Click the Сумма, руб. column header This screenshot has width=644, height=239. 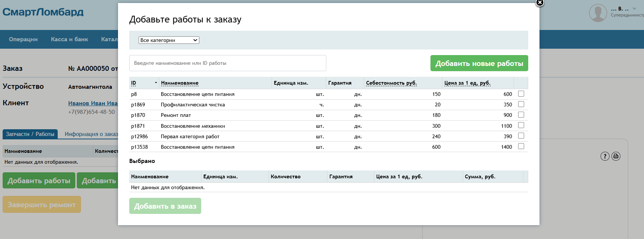click(x=480, y=176)
